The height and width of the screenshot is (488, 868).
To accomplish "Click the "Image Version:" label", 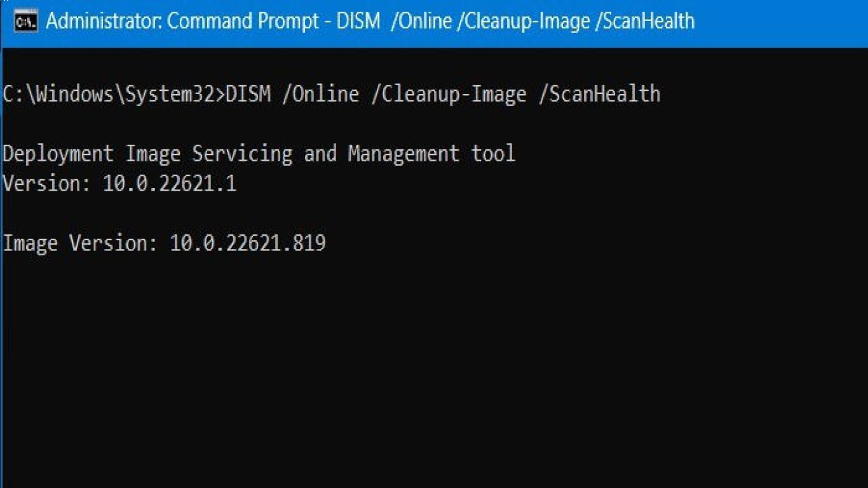I will (81, 243).
